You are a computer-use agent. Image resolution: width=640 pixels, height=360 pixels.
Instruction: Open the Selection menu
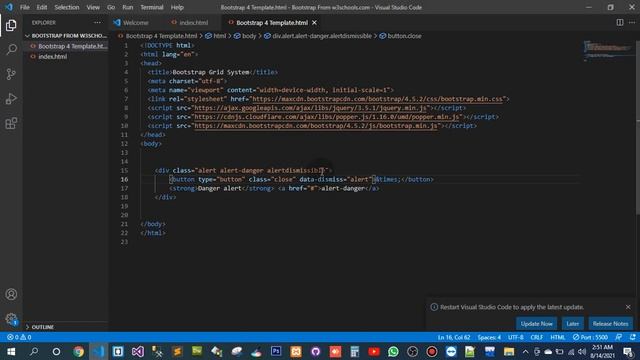click(x=67, y=7)
